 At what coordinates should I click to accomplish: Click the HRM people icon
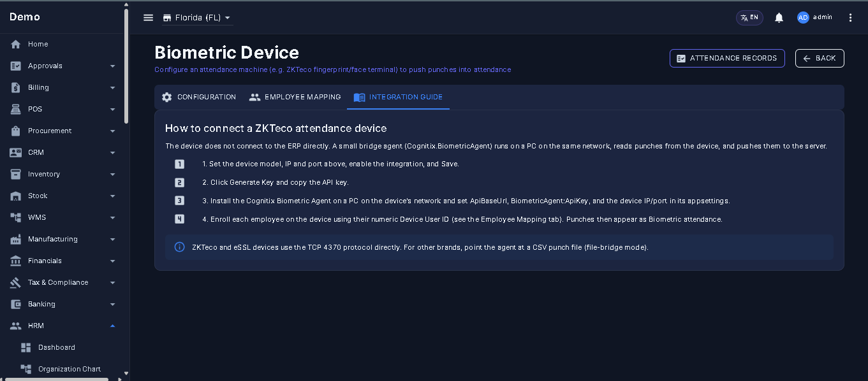tap(16, 326)
